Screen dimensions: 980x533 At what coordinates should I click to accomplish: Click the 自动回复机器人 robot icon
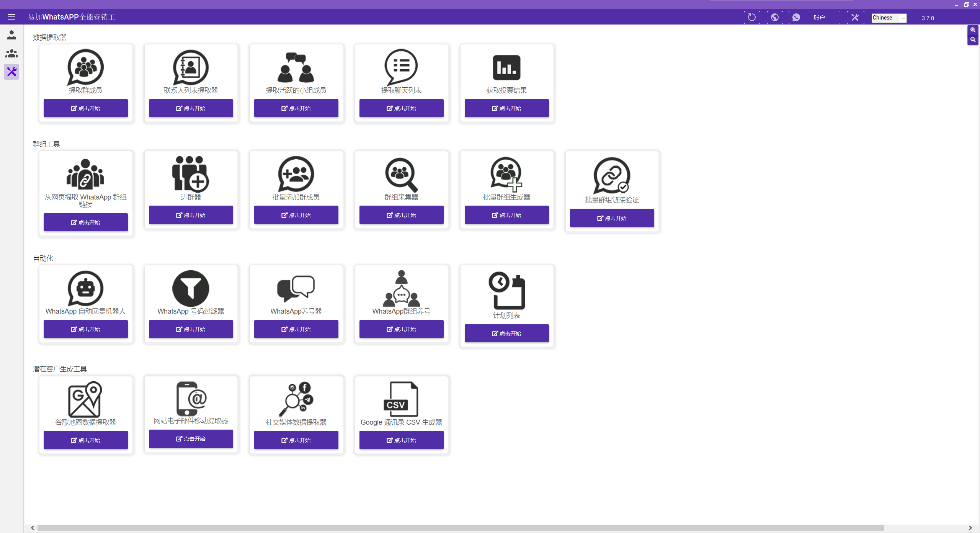point(86,288)
